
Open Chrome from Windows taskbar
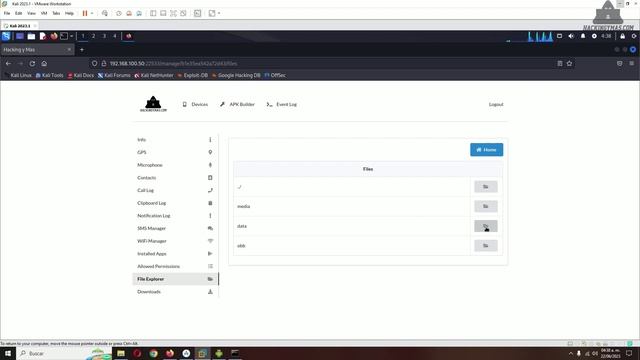click(153, 353)
